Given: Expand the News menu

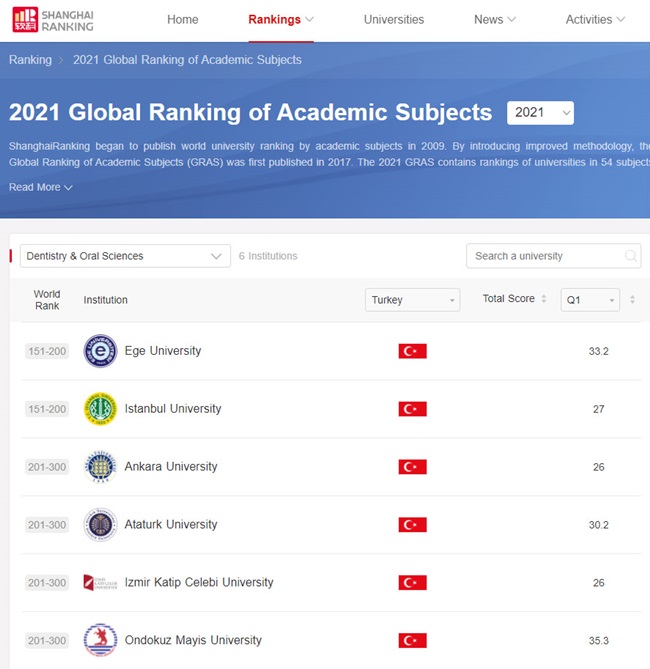Looking at the screenshot, I should pyautogui.click(x=495, y=20).
